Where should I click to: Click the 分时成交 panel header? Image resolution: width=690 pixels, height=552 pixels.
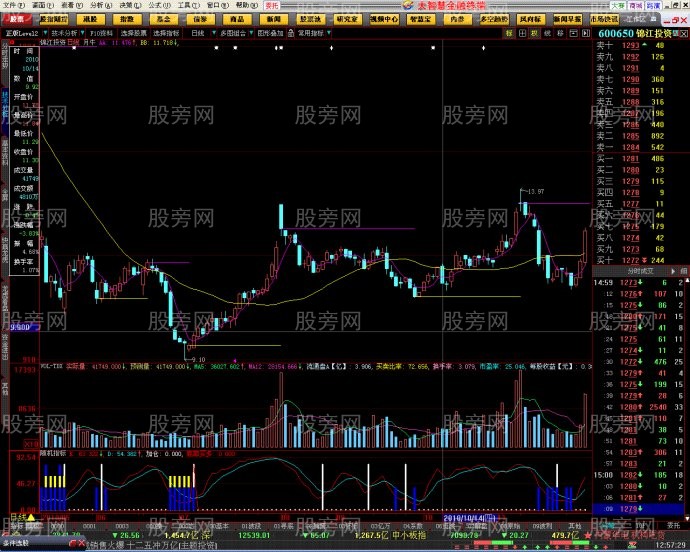pyautogui.click(x=640, y=271)
